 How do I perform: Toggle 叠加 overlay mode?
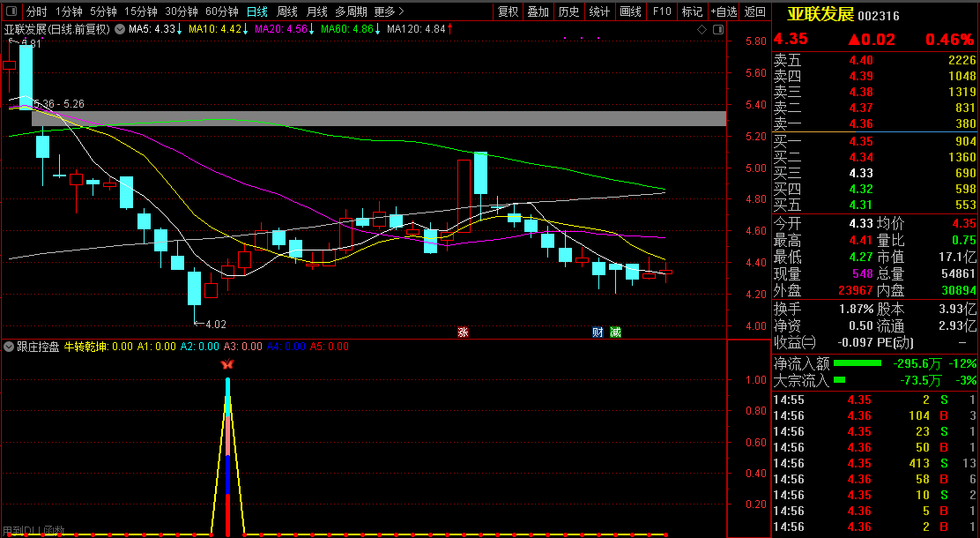[538, 11]
